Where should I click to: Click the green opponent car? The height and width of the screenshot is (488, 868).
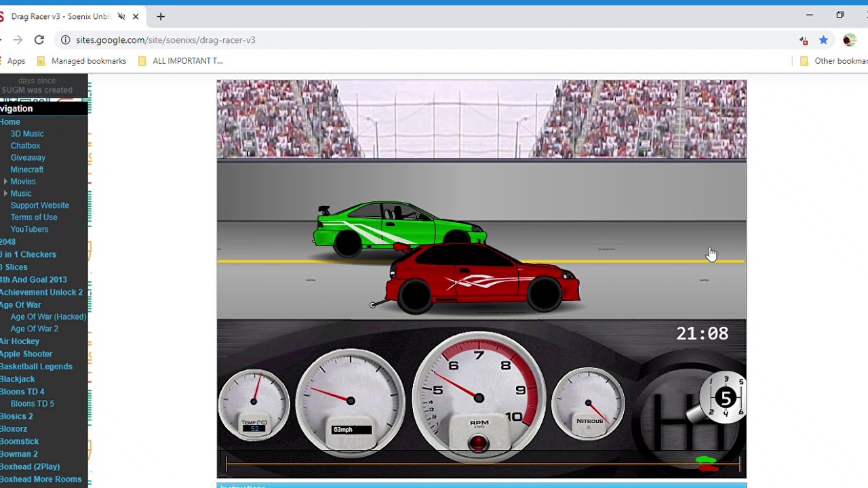(x=399, y=228)
